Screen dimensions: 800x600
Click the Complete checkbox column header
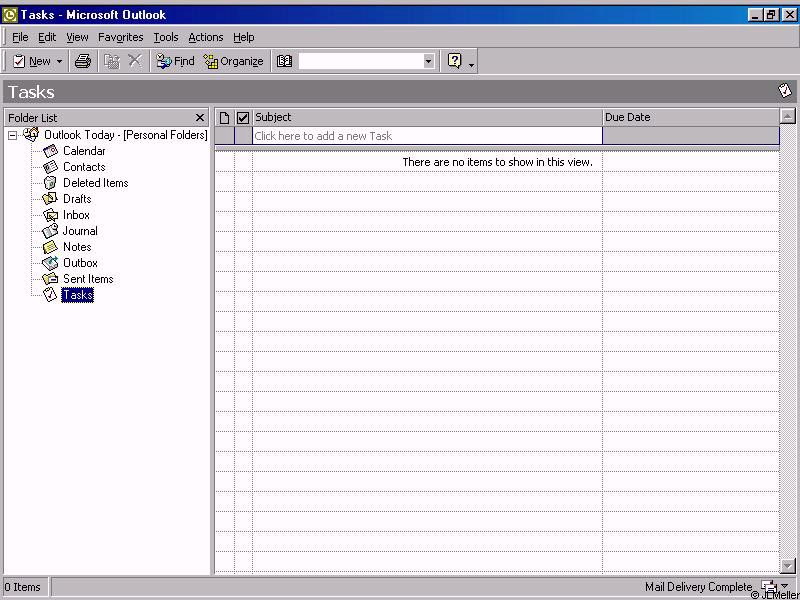[x=243, y=117]
